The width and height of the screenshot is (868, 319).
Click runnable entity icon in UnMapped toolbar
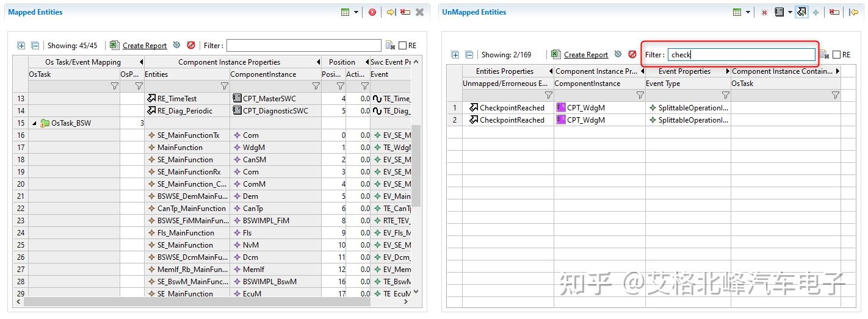coord(801,12)
